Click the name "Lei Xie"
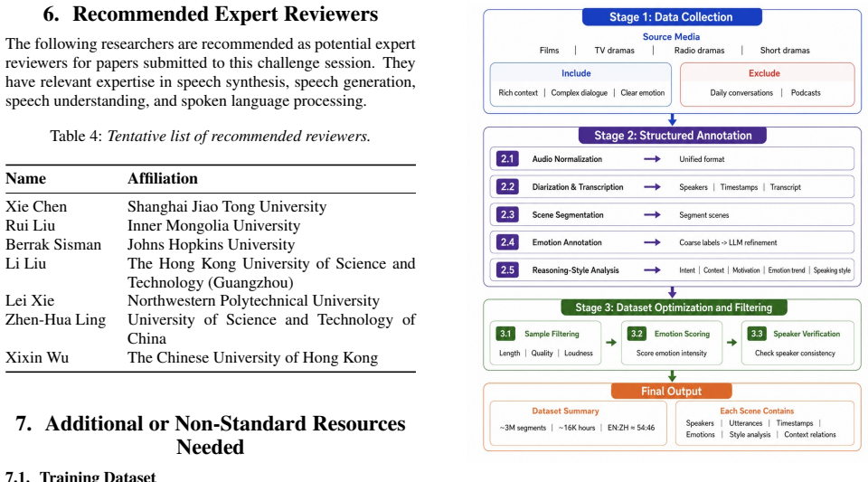This screenshot has height=482, width=868. pyautogui.click(x=30, y=301)
